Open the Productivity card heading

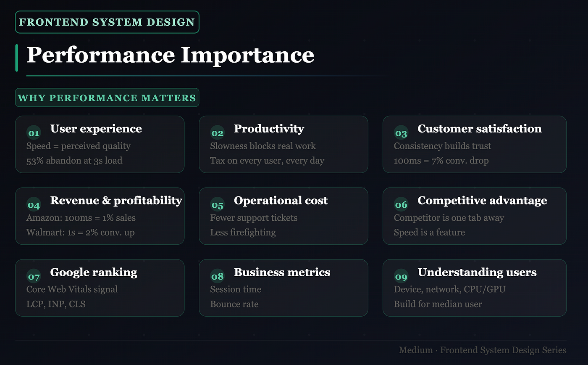269,129
